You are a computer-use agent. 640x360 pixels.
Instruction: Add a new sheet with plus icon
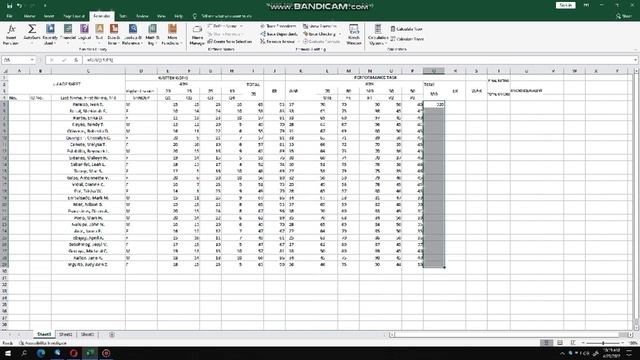pos(112,334)
